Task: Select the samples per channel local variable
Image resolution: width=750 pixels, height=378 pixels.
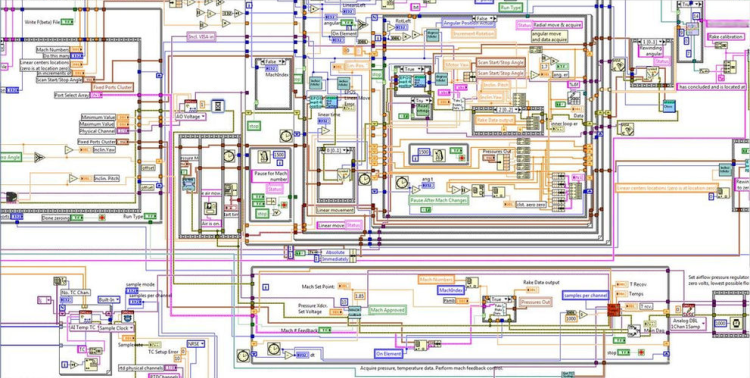Action: (585, 295)
